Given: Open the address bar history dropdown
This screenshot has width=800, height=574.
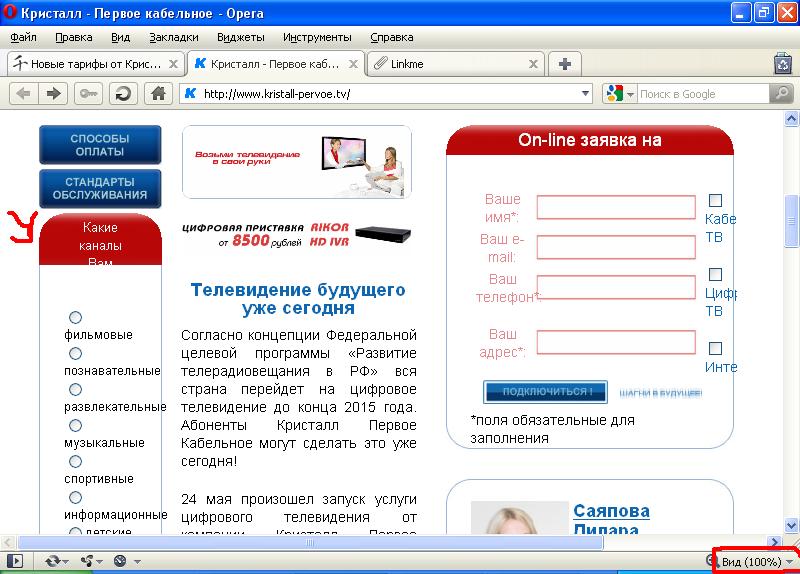Looking at the screenshot, I should pyautogui.click(x=585, y=94).
